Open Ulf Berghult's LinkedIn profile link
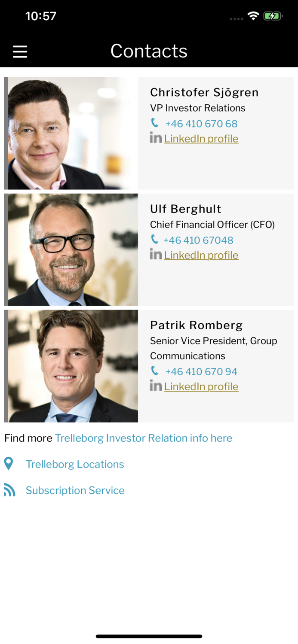 [201, 255]
